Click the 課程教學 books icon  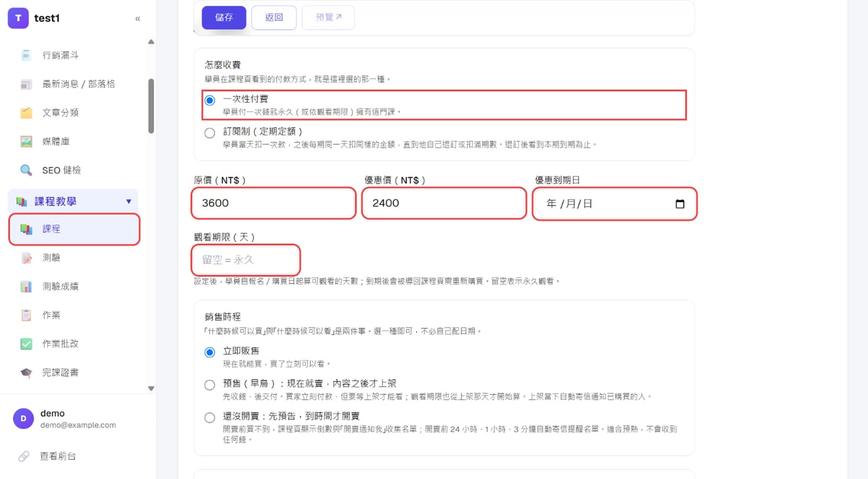coord(22,202)
